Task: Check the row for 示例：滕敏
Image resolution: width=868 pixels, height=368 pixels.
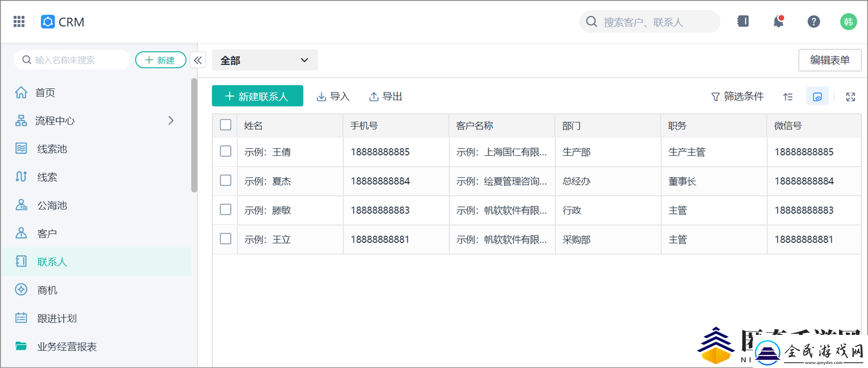Action: coord(226,210)
